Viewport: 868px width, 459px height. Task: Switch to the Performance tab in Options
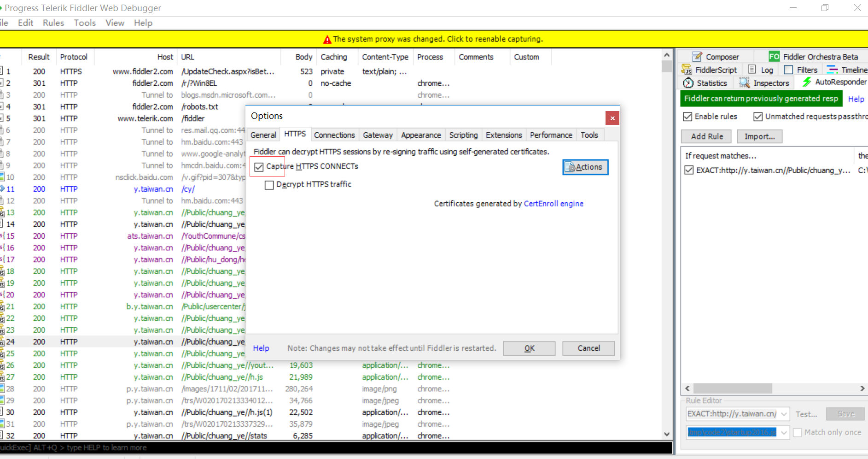[551, 135]
